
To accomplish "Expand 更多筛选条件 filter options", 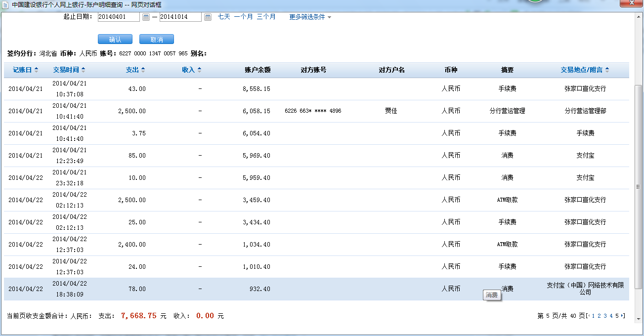I will [310, 17].
